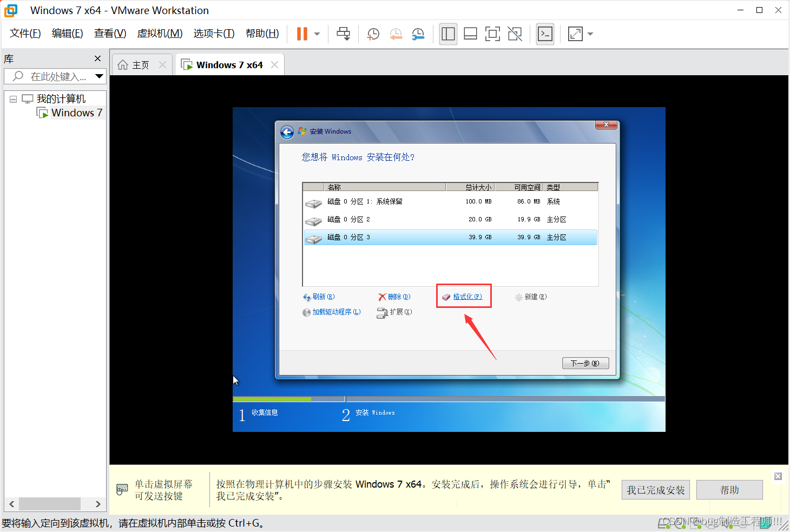Click the drive icon of 系统保留 partition
The height and width of the screenshot is (532, 790).
point(314,203)
